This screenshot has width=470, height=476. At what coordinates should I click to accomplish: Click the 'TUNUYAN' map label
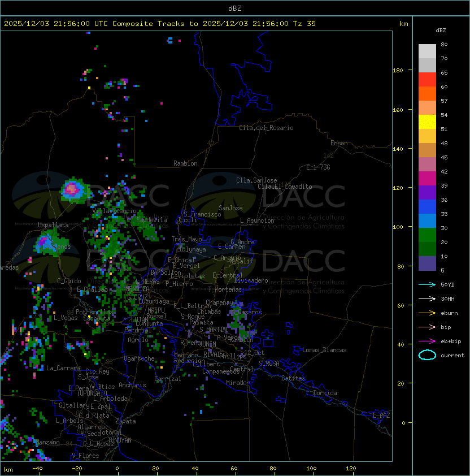[x=120, y=440]
